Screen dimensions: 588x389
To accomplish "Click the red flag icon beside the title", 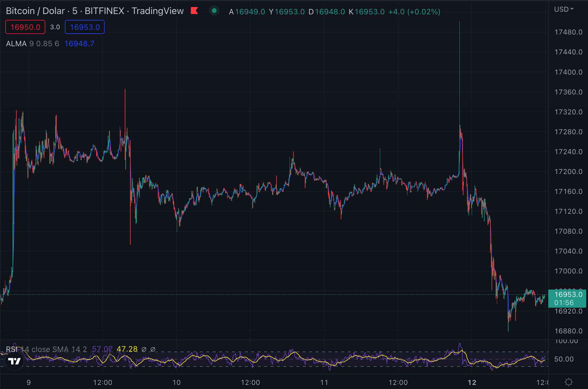I will click(194, 11).
